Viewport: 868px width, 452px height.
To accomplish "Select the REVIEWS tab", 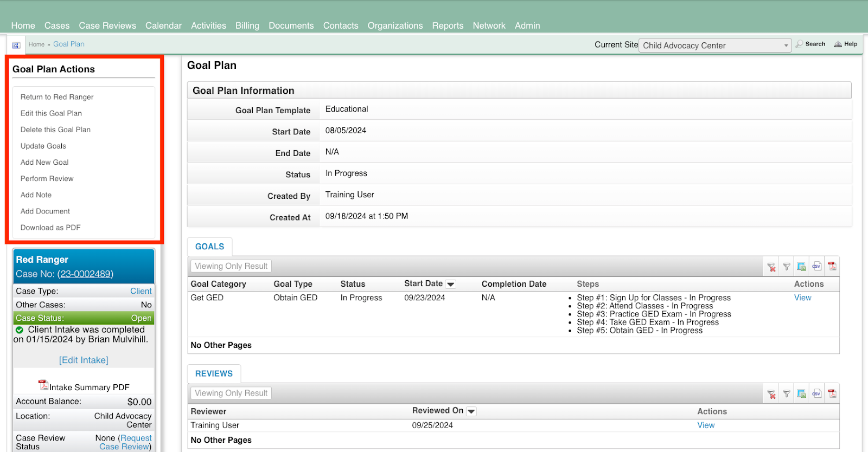I will (x=214, y=374).
